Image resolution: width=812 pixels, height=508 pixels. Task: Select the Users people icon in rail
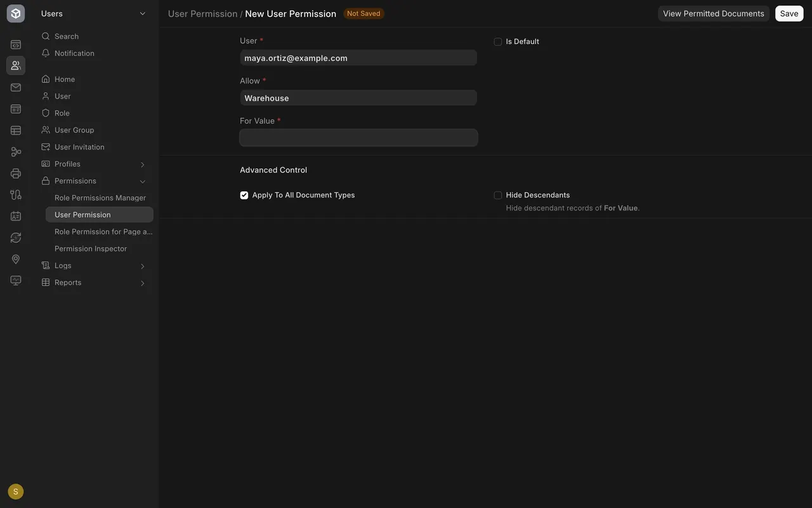(x=16, y=65)
